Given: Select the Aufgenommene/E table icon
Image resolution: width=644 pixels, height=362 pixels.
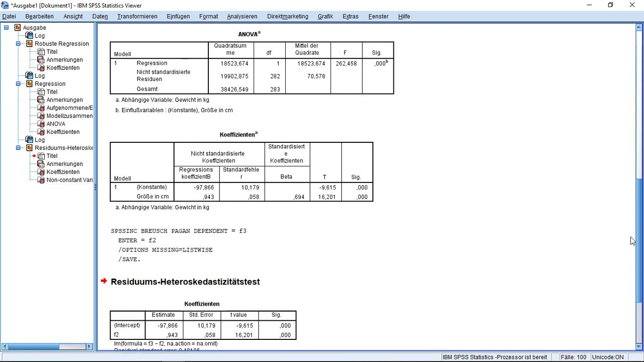Looking at the screenshot, I should click(41, 108).
